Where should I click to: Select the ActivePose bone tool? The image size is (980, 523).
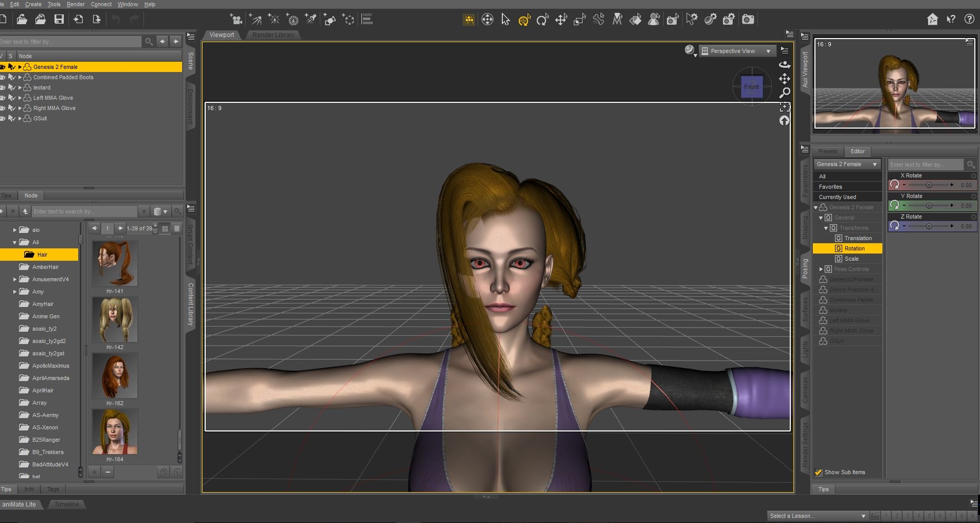coord(598,20)
